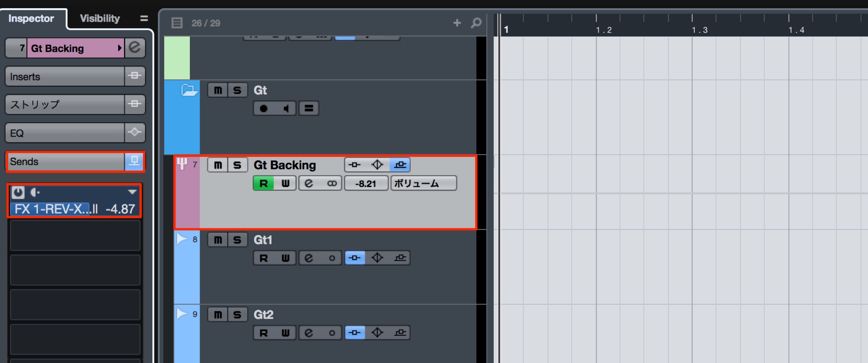
Task: Open the ボリューム automation parameter dropdown
Action: [x=424, y=183]
